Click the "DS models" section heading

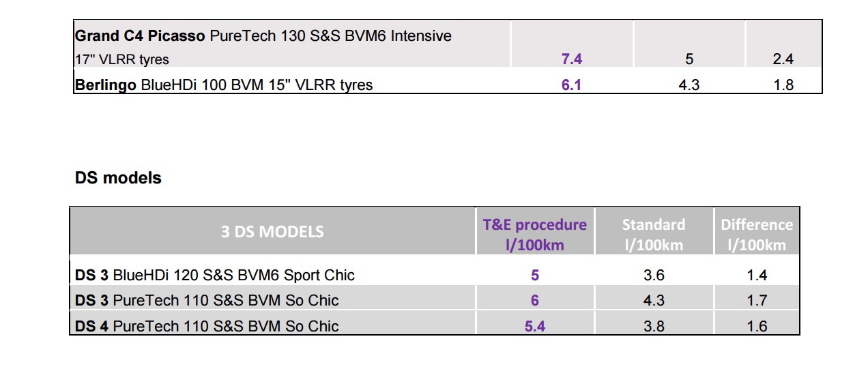tap(118, 178)
